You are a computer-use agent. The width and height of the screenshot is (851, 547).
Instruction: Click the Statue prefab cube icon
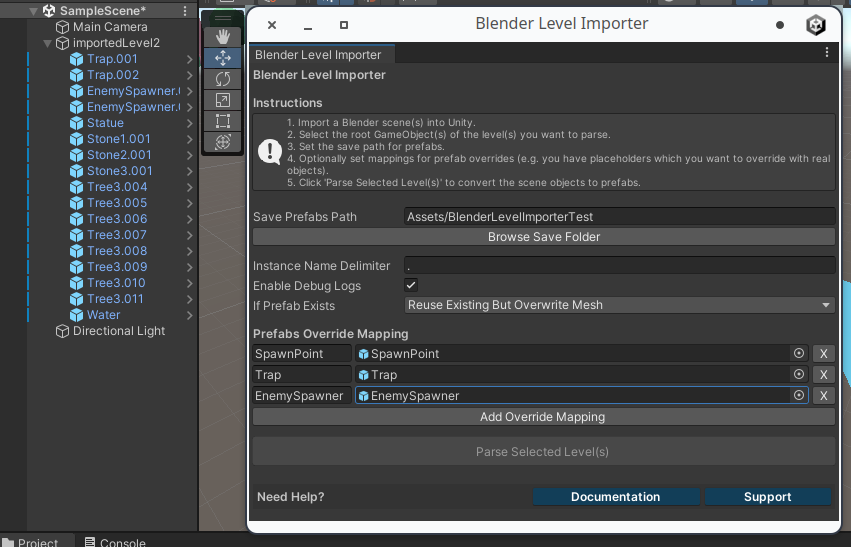click(x=77, y=123)
